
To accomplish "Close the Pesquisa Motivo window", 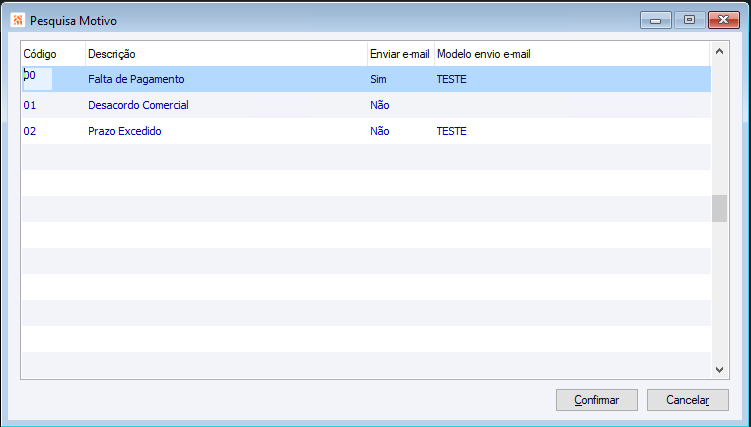I will [x=724, y=20].
